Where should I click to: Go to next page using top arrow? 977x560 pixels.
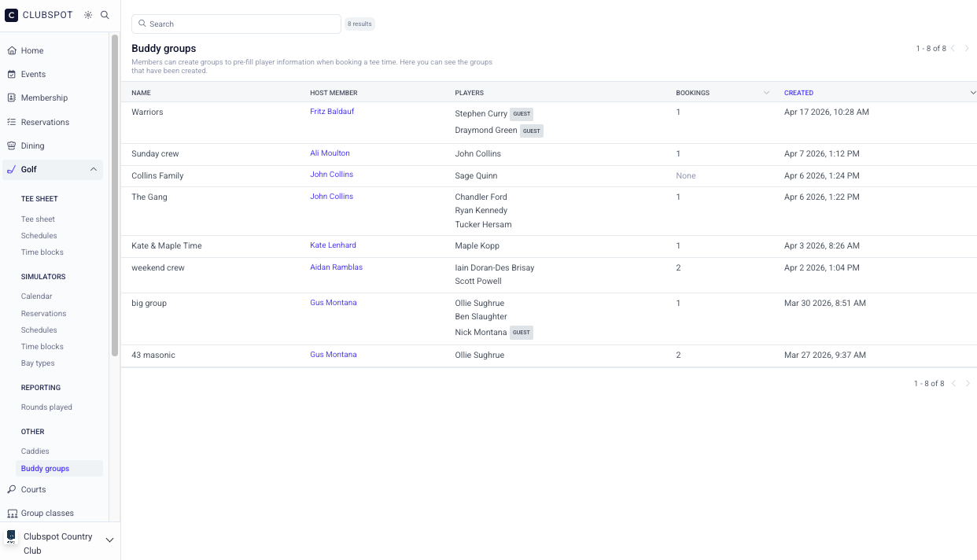click(x=967, y=49)
